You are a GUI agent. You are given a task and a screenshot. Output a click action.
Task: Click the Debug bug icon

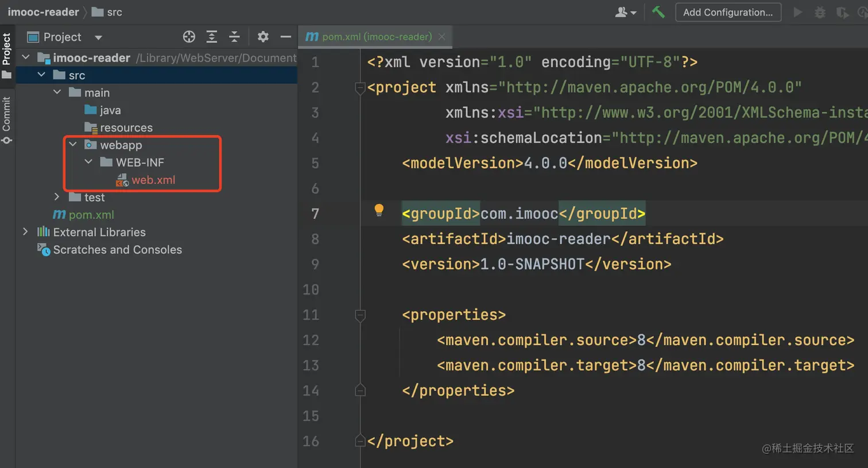(820, 12)
